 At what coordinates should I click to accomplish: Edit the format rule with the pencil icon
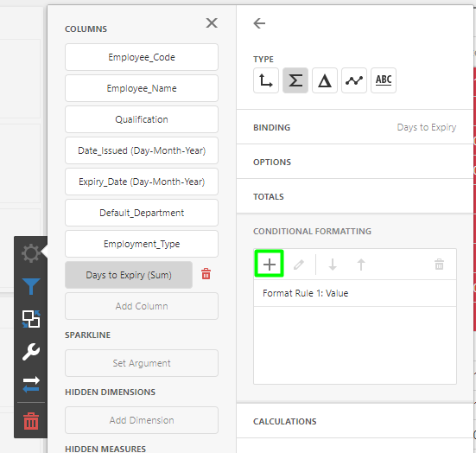[299, 265]
